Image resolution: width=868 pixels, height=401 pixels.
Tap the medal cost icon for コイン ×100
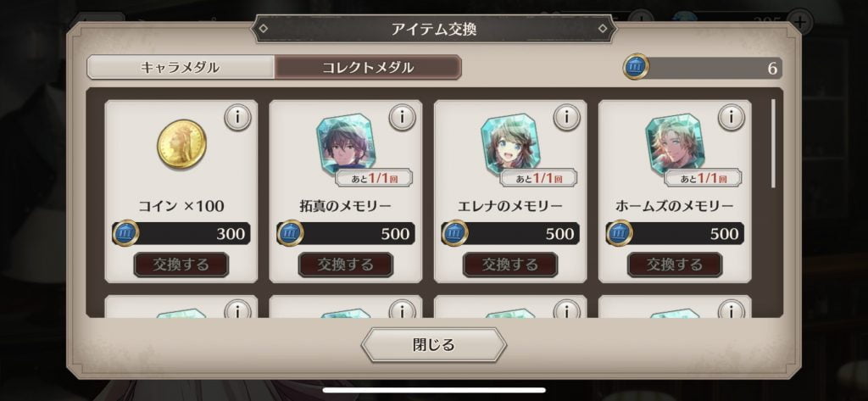pyautogui.click(x=126, y=233)
